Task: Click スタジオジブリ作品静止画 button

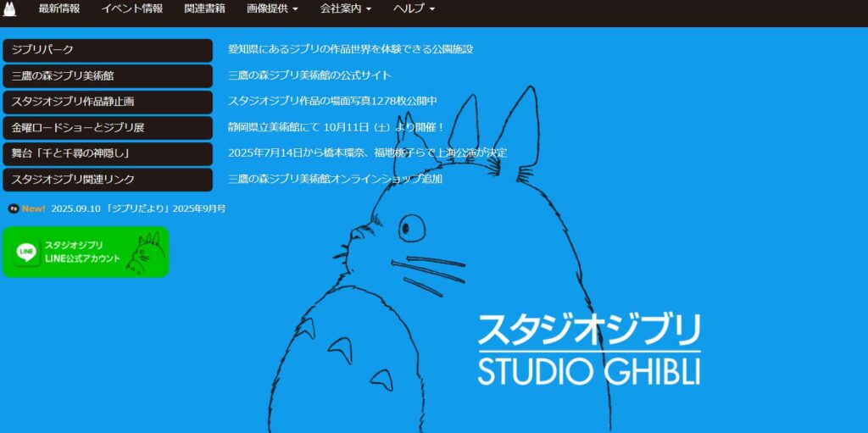Action: tap(108, 102)
